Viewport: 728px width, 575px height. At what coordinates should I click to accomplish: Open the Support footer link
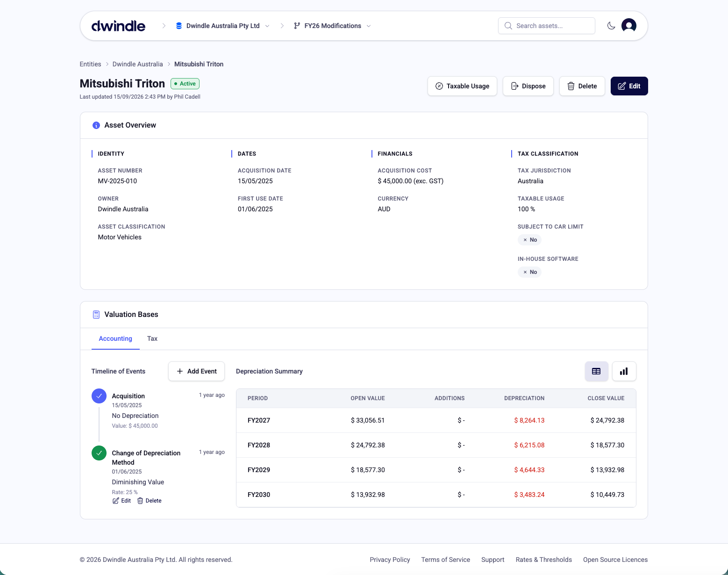click(493, 560)
